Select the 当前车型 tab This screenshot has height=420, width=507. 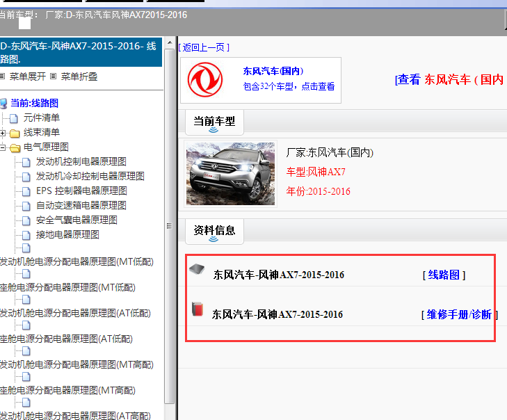coord(214,122)
